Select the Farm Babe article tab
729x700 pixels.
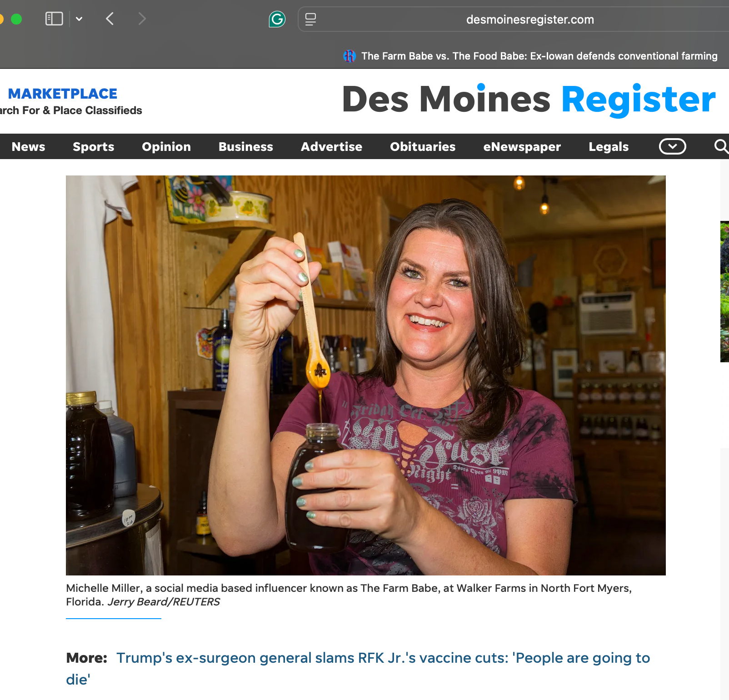coord(530,56)
